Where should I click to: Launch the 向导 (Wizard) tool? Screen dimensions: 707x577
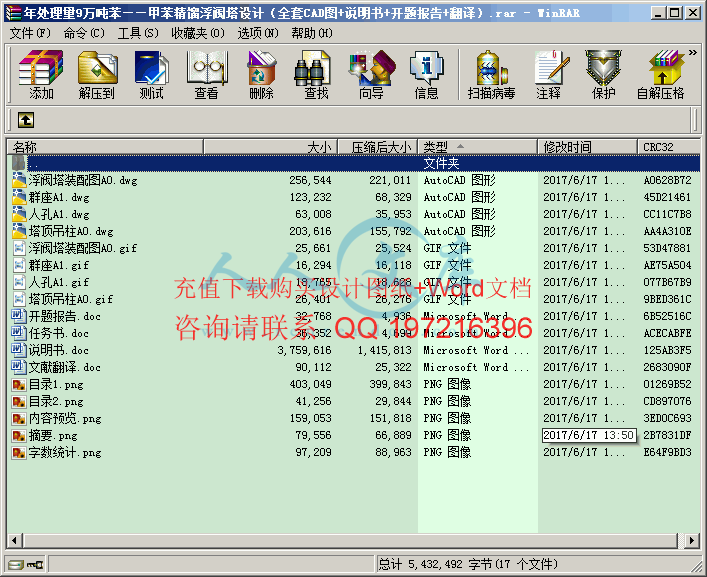[x=372, y=75]
